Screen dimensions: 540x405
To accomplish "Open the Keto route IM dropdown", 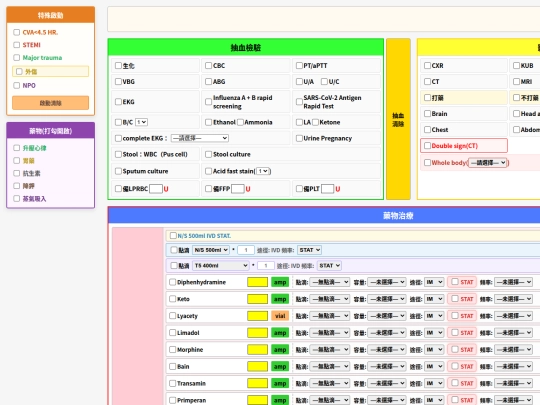I will [x=434, y=299].
